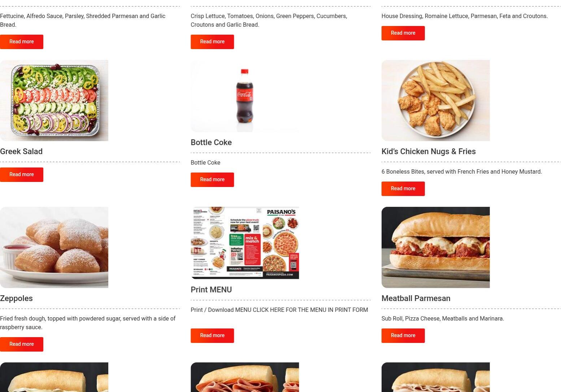Image resolution: width=561 pixels, height=392 pixels.
Task: Open the Greek Salad product image
Action: coord(54,100)
